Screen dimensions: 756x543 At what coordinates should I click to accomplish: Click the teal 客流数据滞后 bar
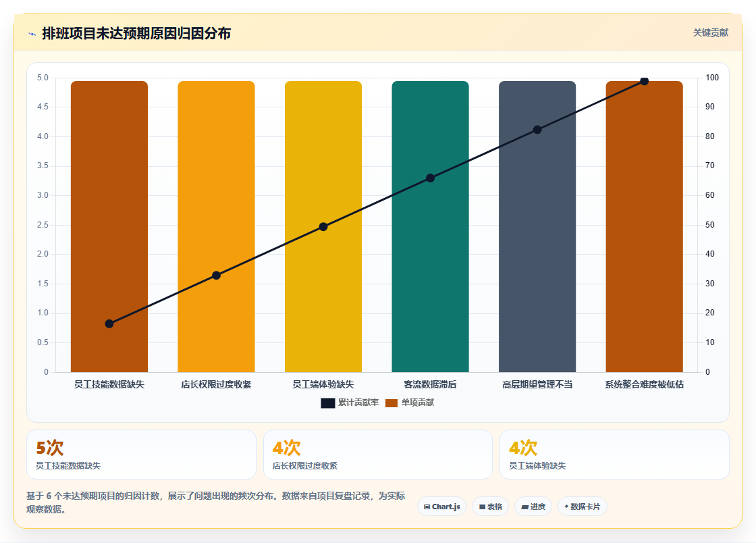pos(431,227)
